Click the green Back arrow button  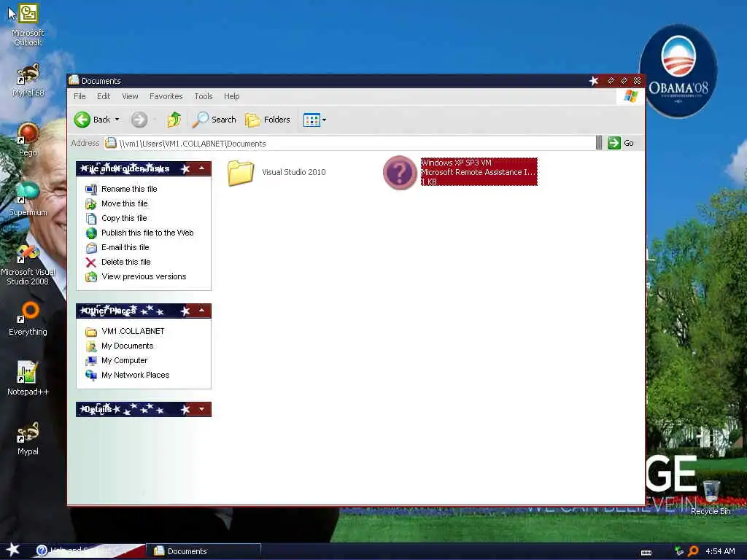coord(82,120)
